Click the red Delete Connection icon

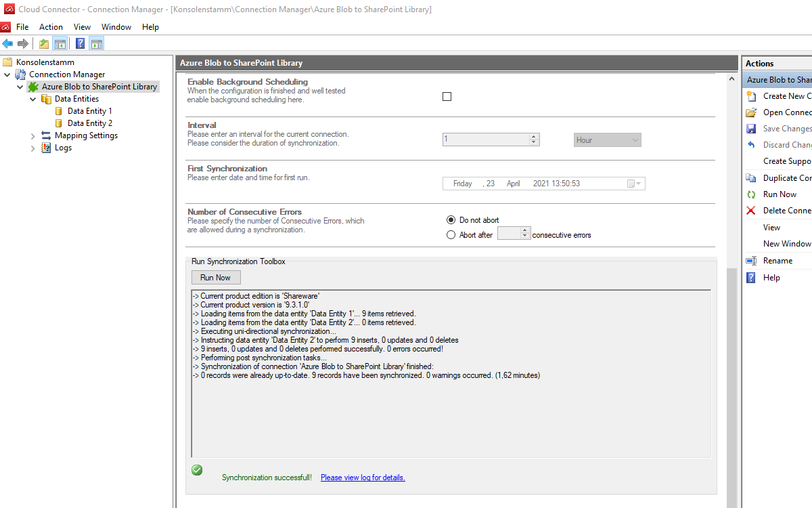(x=751, y=211)
